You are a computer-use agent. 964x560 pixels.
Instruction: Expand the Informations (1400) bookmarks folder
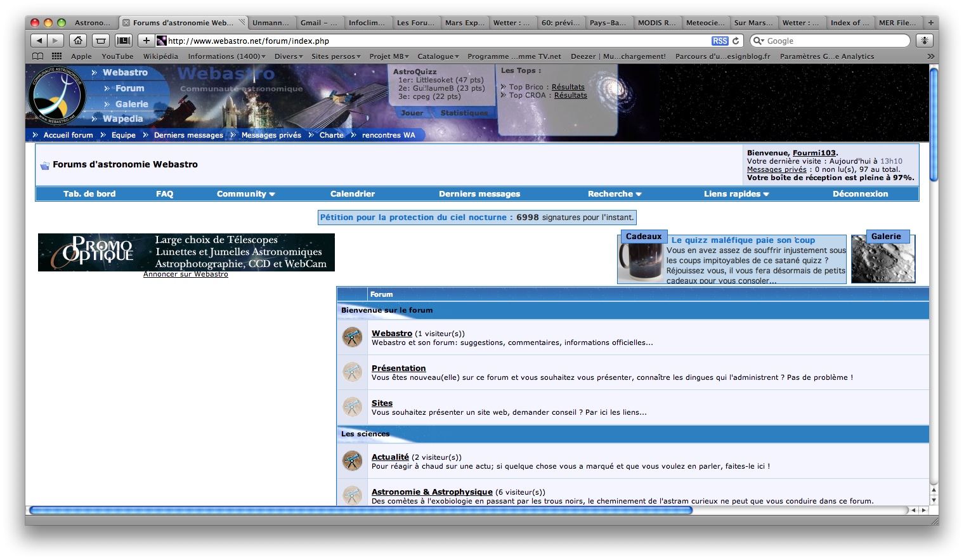coord(226,56)
